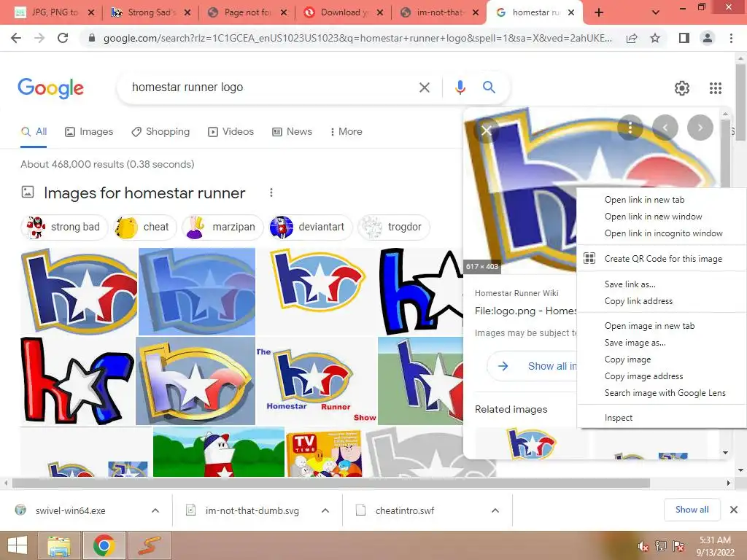Open the Chrome three-dot menu
The image size is (747, 560).
coord(731,38)
